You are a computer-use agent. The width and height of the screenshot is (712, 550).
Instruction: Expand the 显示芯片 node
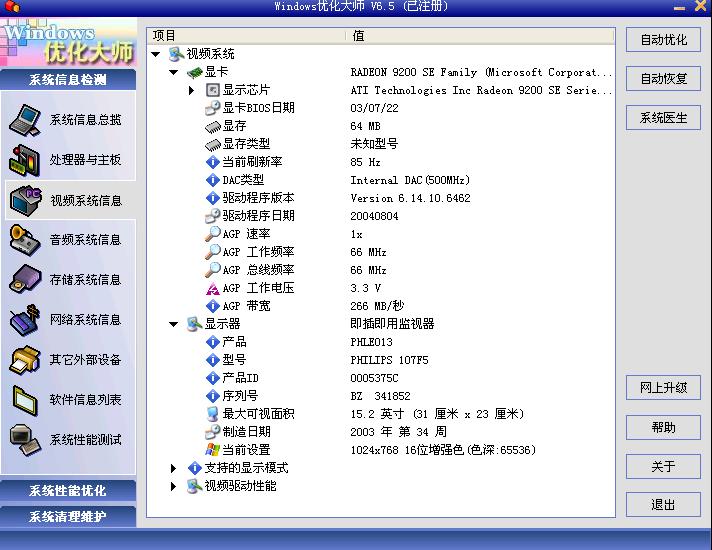click(x=192, y=90)
